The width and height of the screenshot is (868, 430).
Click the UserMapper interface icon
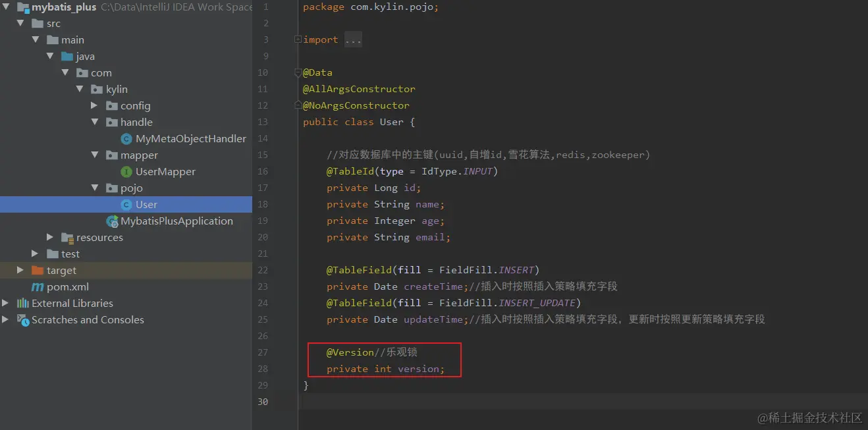[x=126, y=172]
